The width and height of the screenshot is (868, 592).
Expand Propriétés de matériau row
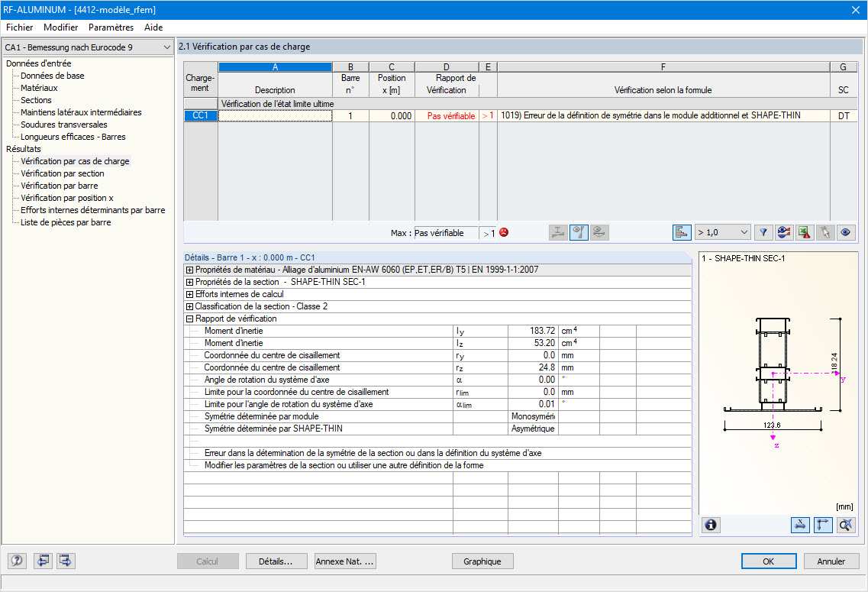(190, 270)
